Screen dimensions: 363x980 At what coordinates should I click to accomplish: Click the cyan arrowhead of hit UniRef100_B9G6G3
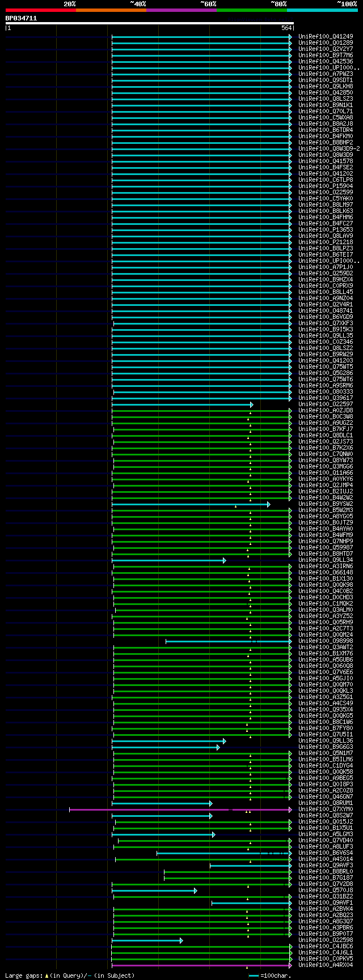click(218, 747)
